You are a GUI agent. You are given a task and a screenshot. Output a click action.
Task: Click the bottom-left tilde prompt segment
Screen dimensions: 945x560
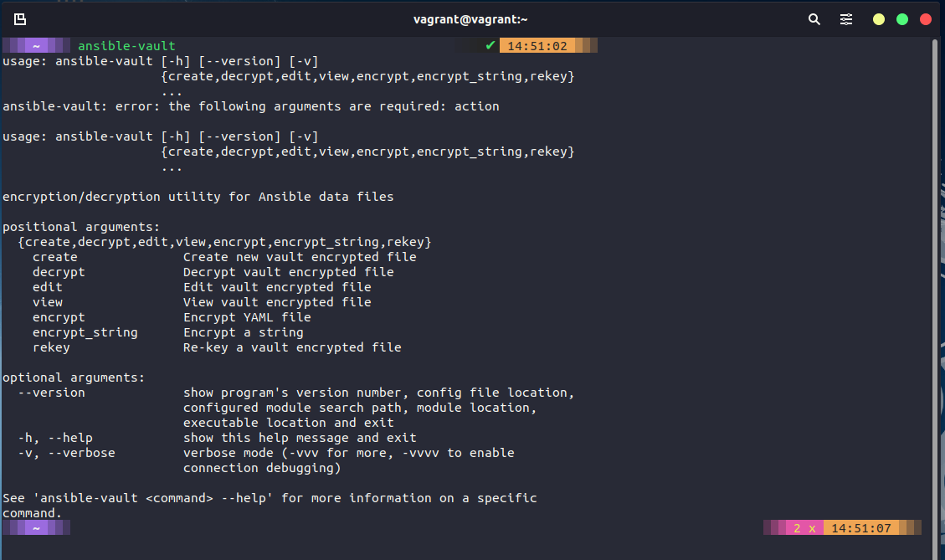click(35, 527)
